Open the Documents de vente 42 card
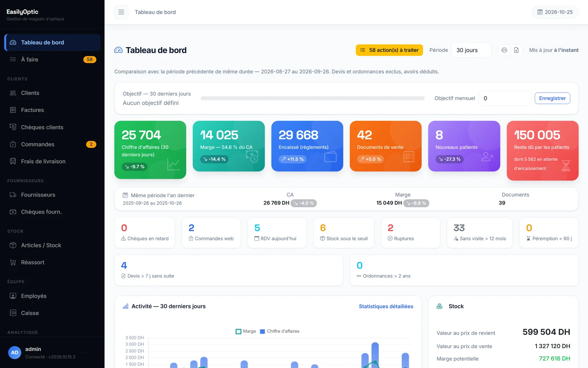 click(x=386, y=146)
